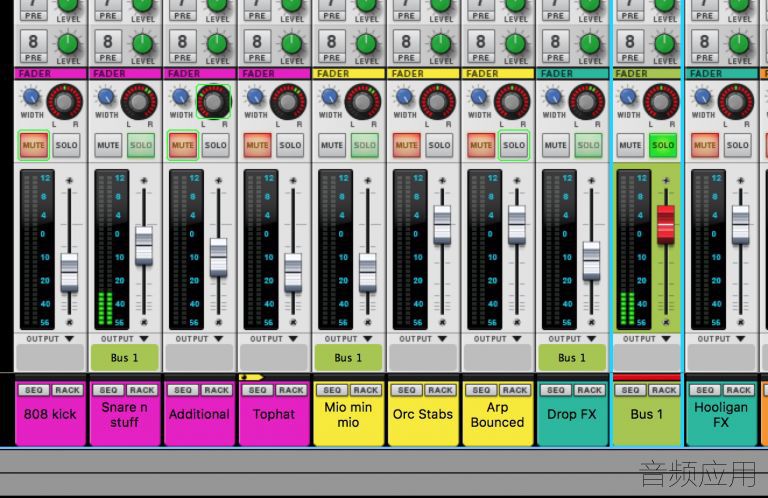
Task: Click the blue WIDTH knob on 808 kick channel
Action: tap(31, 97)
